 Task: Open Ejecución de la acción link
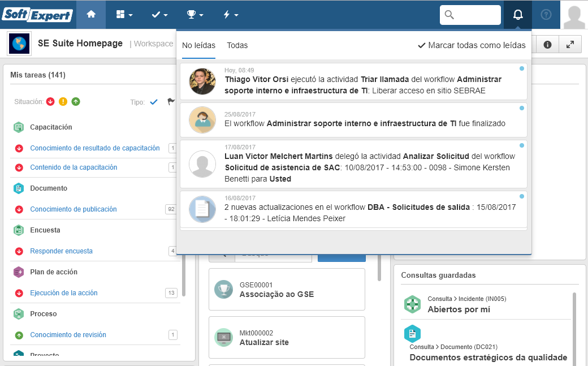[x=64, y=293]
